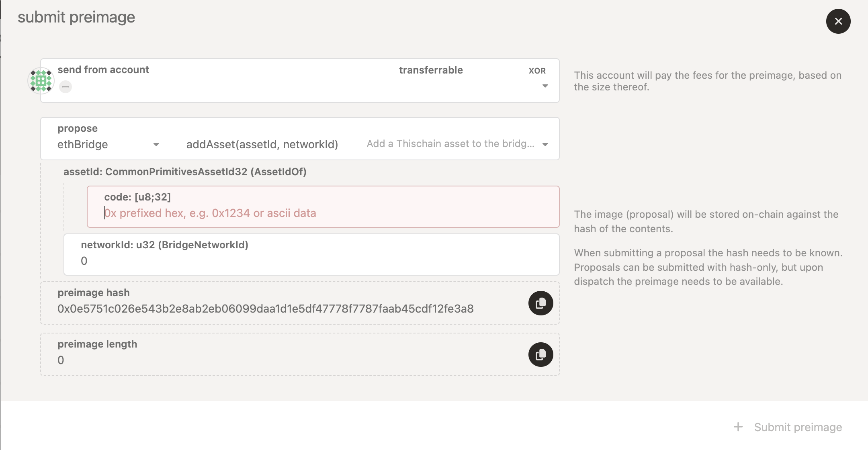Focus the code [u8;32] hex input field

click(323, 213)
